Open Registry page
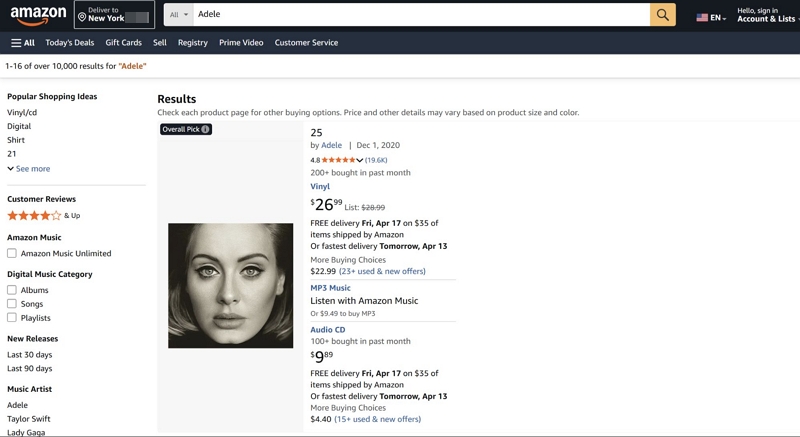Viewport: 800px width, 437px height. pos(193,43)
